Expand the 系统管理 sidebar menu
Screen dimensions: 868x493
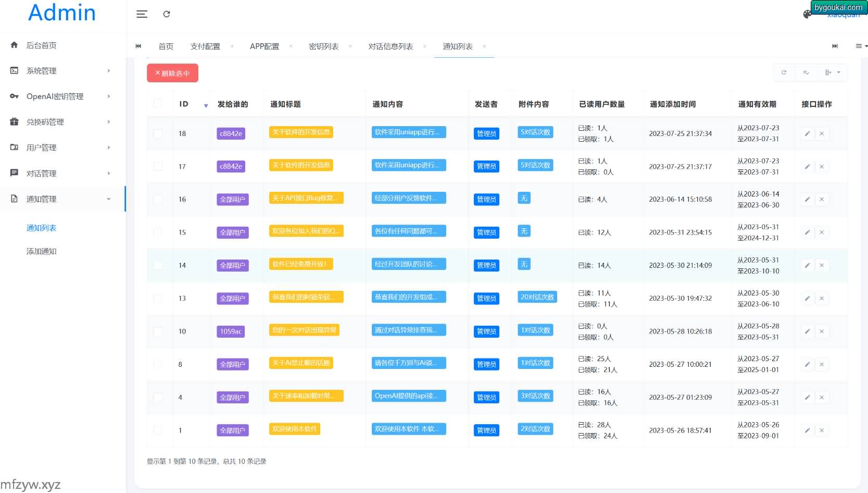(x=60, y=71)
